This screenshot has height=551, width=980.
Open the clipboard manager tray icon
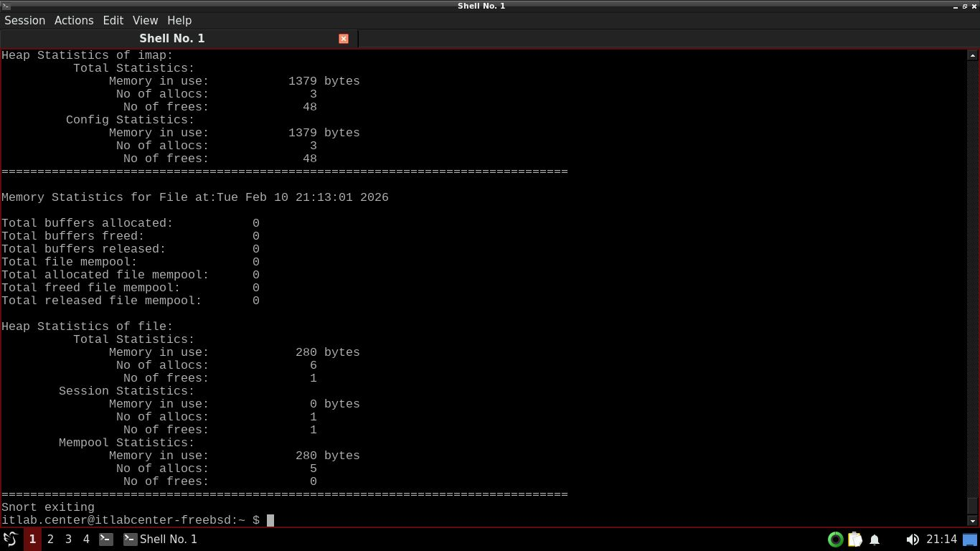854,540
